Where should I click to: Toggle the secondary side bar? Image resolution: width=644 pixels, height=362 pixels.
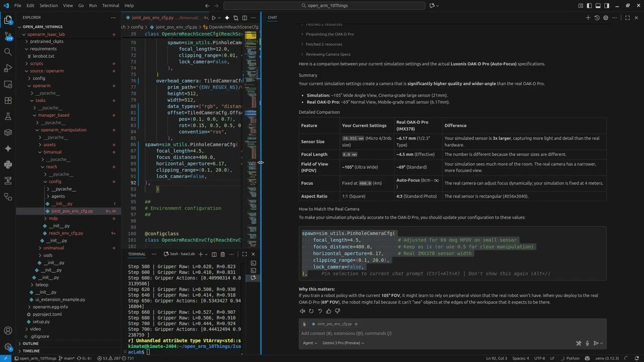(607, 6)
